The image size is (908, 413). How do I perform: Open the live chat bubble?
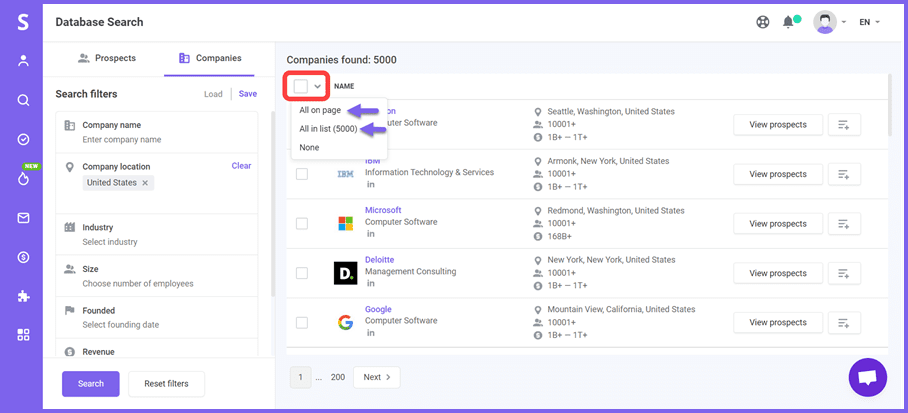867,377
